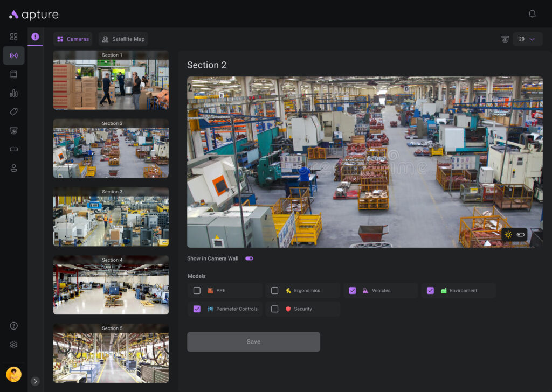Image resolution: width=552 pixels, height=392 pixels.
Task: Open the camera count dropdown showing 20
Action: (527, 39)
